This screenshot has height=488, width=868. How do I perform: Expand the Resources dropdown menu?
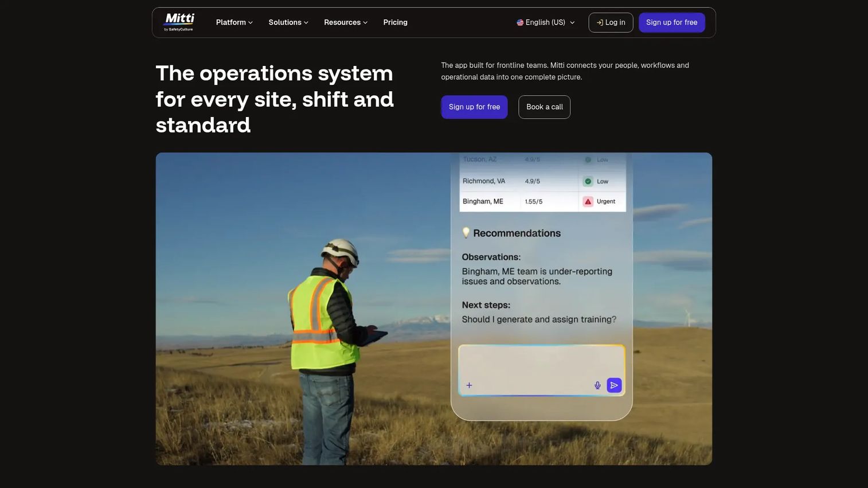click(x=346, y=22)
